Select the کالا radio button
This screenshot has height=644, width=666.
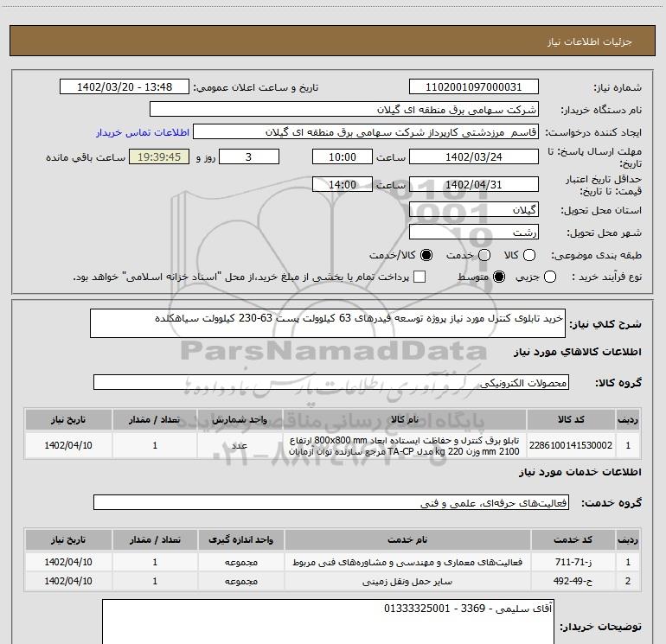(x=529, y=255)
